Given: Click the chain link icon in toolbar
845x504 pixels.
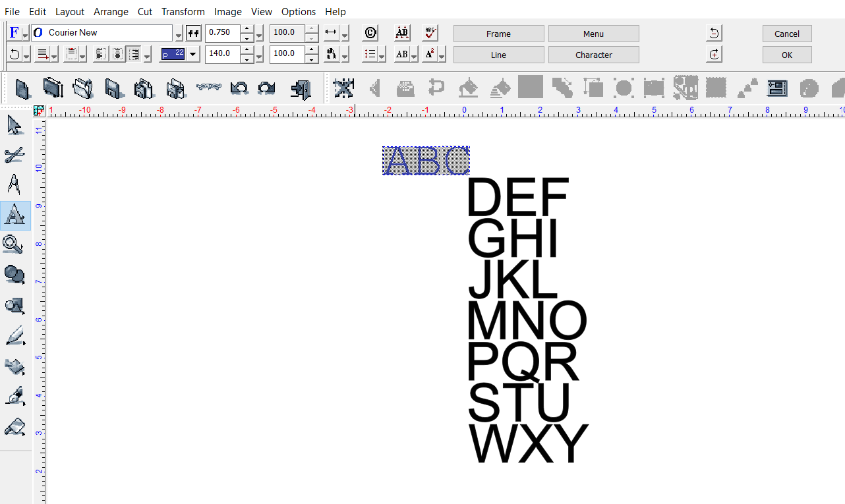Looking at the screenshot, I should click(x=208, y=87).
